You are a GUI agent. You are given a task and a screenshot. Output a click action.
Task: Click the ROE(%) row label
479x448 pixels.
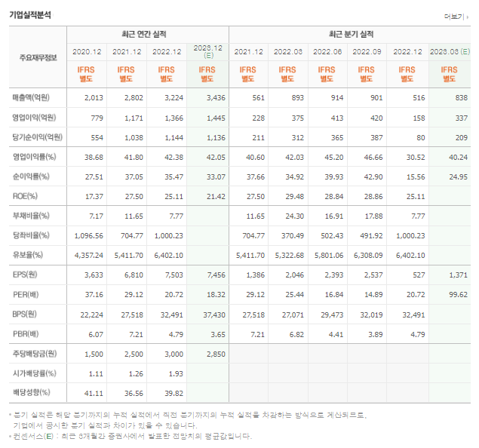click(x=25, y=196)
